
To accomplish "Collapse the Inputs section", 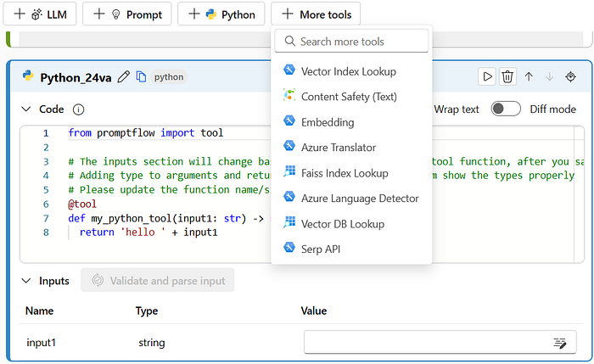I will pos(25,281).
